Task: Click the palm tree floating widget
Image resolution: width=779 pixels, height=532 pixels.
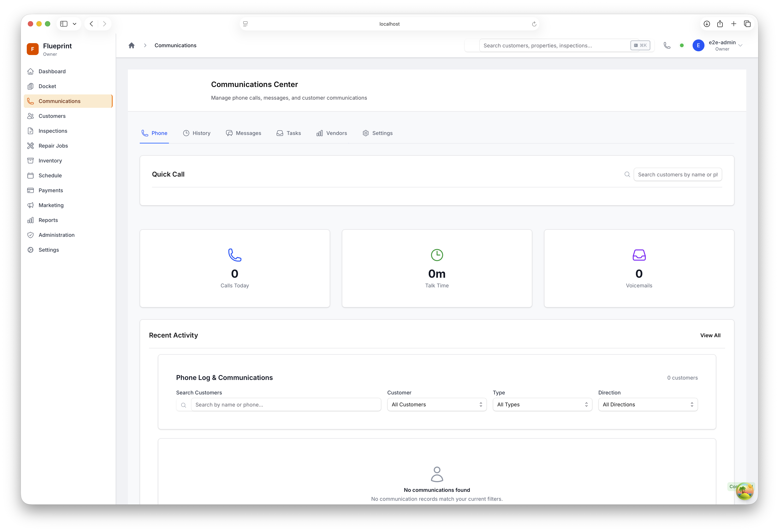Action: coord(744,491)
